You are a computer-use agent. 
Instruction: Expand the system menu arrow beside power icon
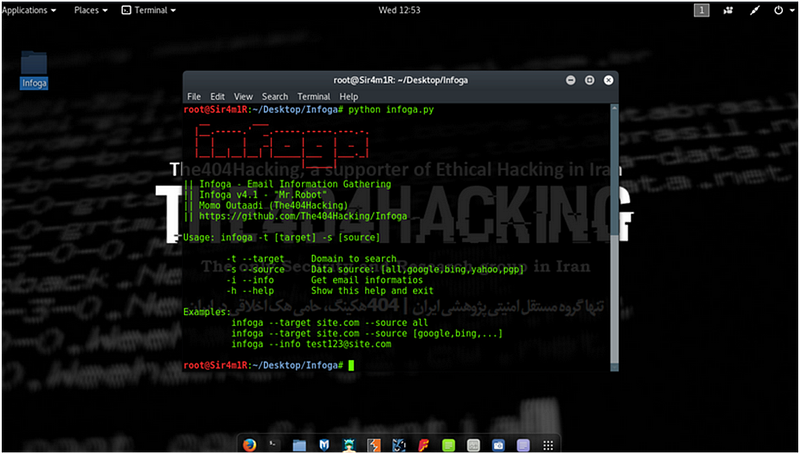[x=792, y=11]
